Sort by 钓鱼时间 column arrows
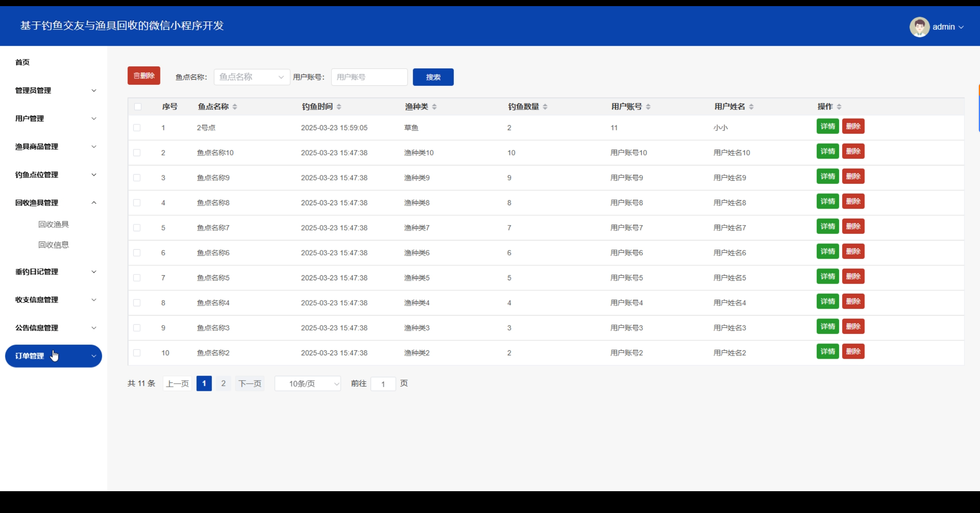Screen dimensions: 980x513 pyautogui.click(x=339, y=107)
